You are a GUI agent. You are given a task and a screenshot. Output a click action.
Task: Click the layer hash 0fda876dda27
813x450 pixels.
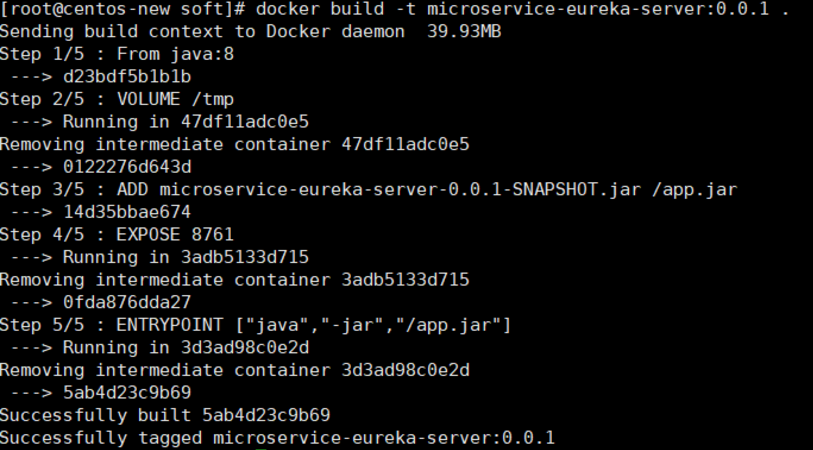click(127, 302)
